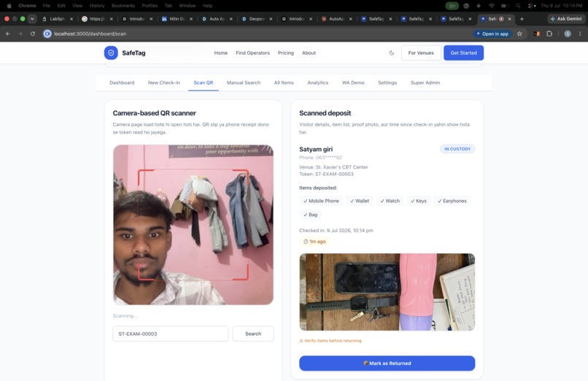Click the Get Started button
588x381 pixels.
pyautogui.click(x=463, y=53)
